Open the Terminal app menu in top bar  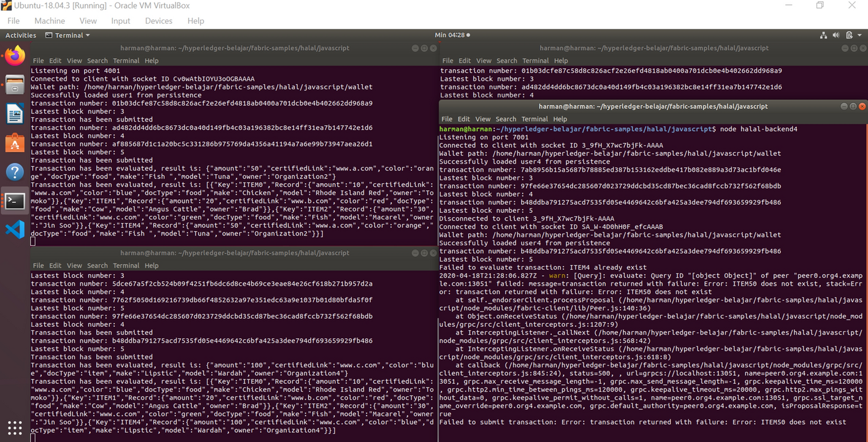click(x=67, y=35)
